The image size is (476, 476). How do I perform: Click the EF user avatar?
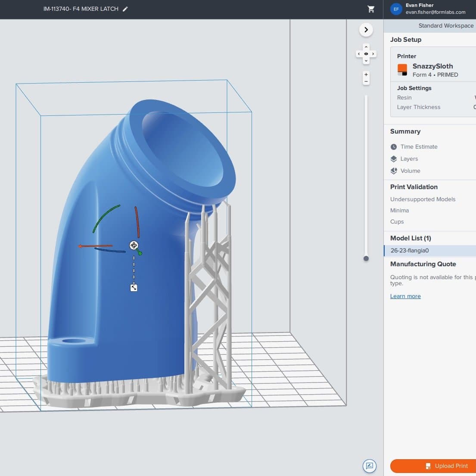396,9
